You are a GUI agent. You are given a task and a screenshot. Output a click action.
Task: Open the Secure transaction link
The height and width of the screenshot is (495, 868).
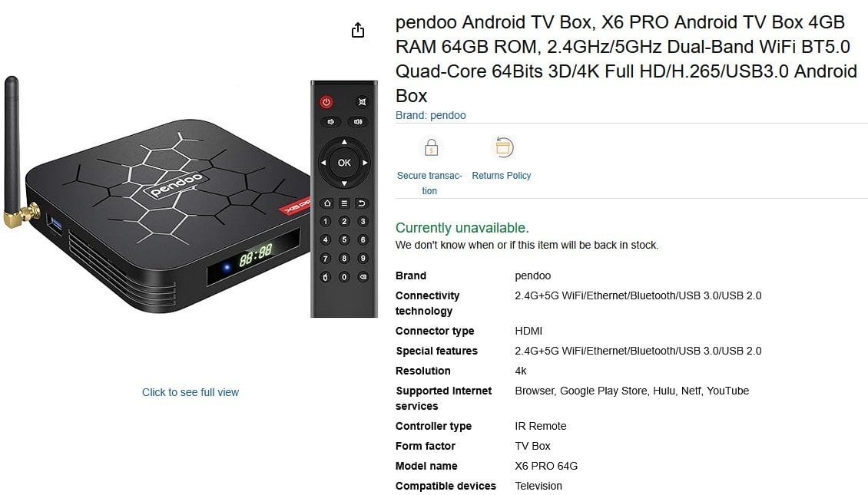tap(429, 183)
